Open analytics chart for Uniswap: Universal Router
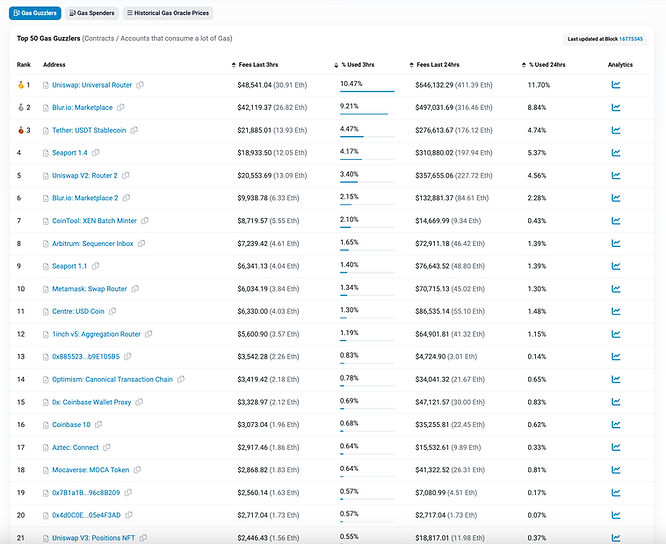The height and width of the screenshot is (544, 666). pyautogui.click(x=616, y=85)
